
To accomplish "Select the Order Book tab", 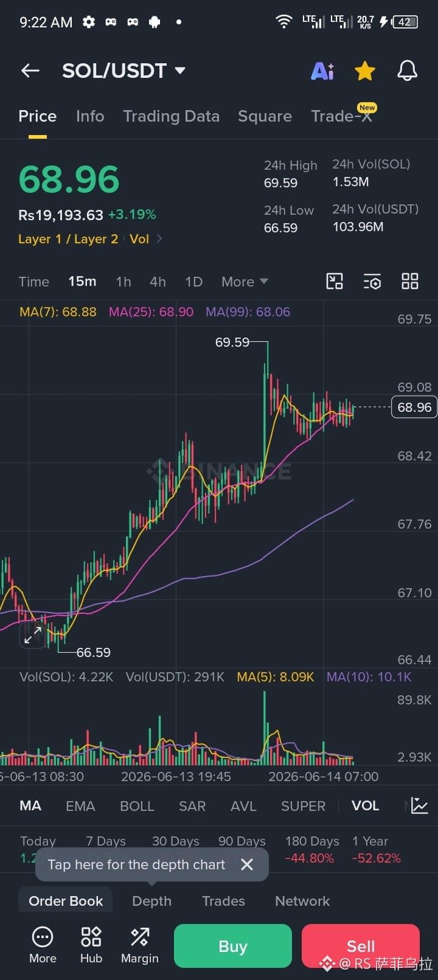I will pos(66,901).
